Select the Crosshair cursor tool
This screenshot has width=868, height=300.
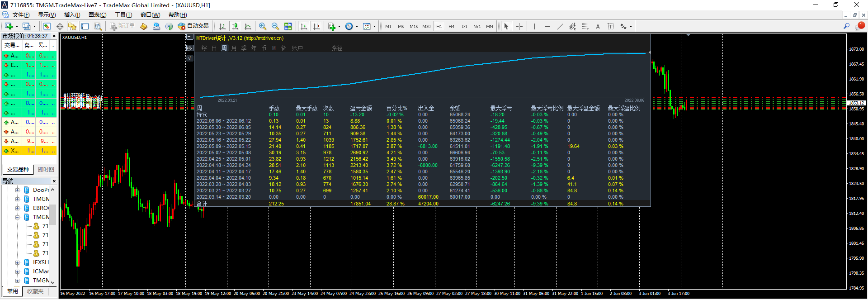tap(519, 26)
